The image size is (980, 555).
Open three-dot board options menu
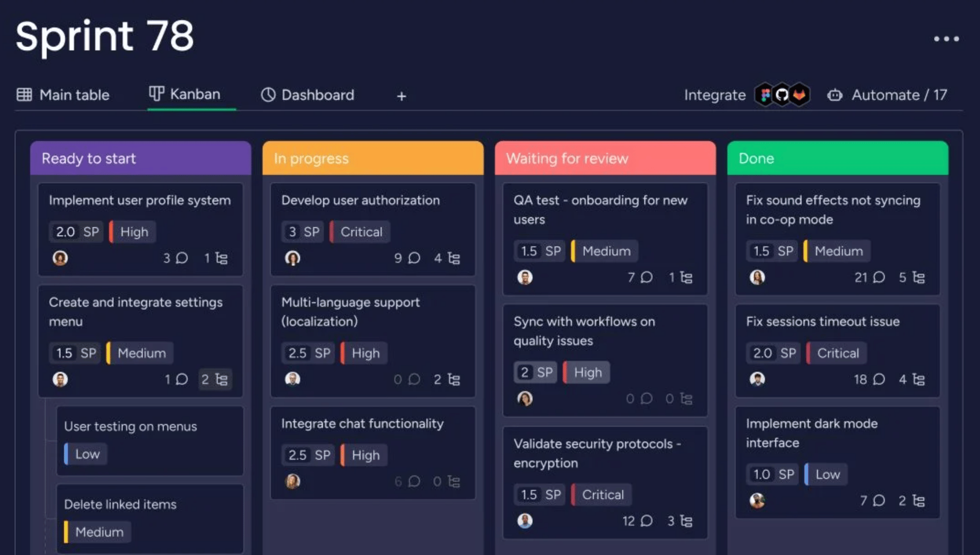[946, 39]
